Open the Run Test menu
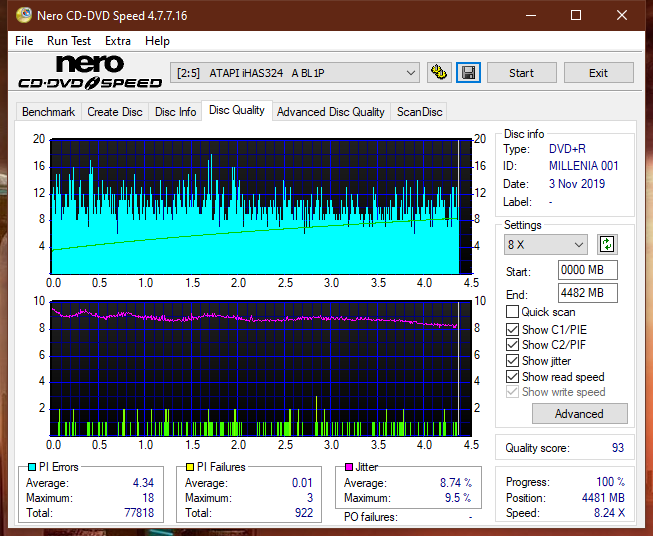 click(69, 41)
